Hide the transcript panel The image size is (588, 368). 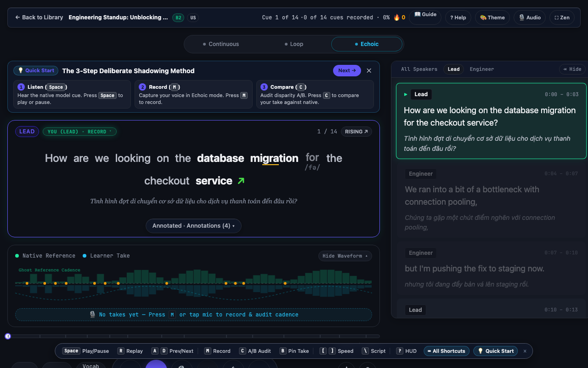(572, 69)
